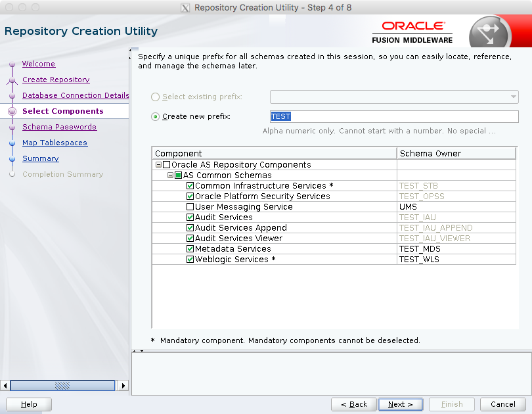Enable the User Messaging Service component

pos(190,206)
